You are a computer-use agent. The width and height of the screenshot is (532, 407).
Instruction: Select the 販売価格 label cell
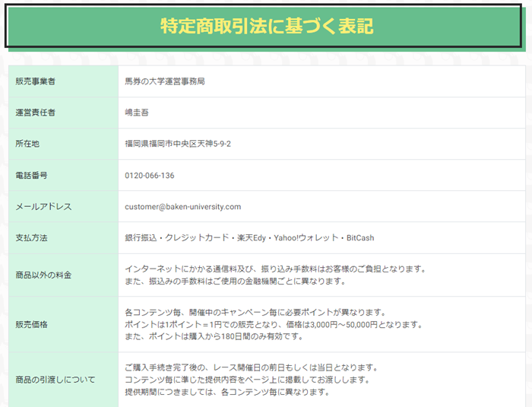(x=63, y=324)
